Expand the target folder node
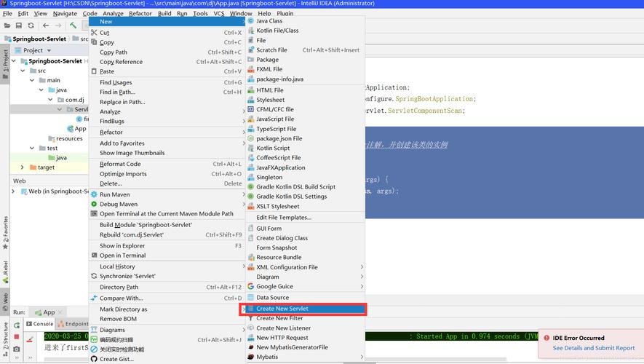 22,167
